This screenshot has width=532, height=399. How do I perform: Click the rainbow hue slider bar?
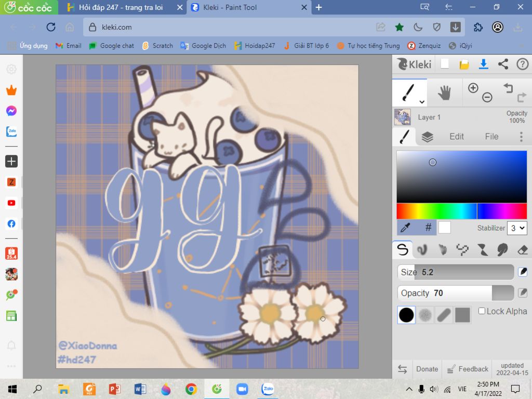(461, 211)
